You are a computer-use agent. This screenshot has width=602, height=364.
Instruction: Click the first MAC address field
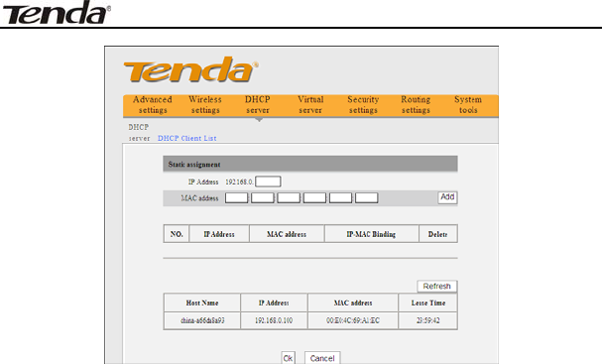[236, 197]
